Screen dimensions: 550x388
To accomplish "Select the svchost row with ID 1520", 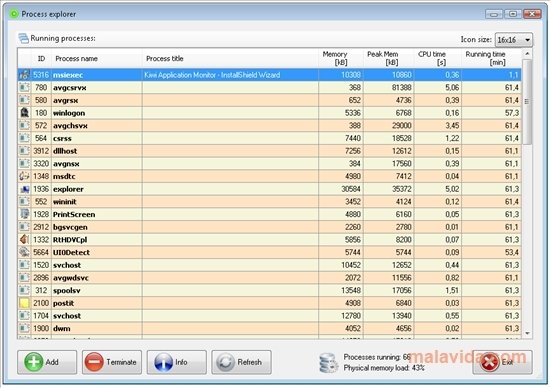I will 269,265.
